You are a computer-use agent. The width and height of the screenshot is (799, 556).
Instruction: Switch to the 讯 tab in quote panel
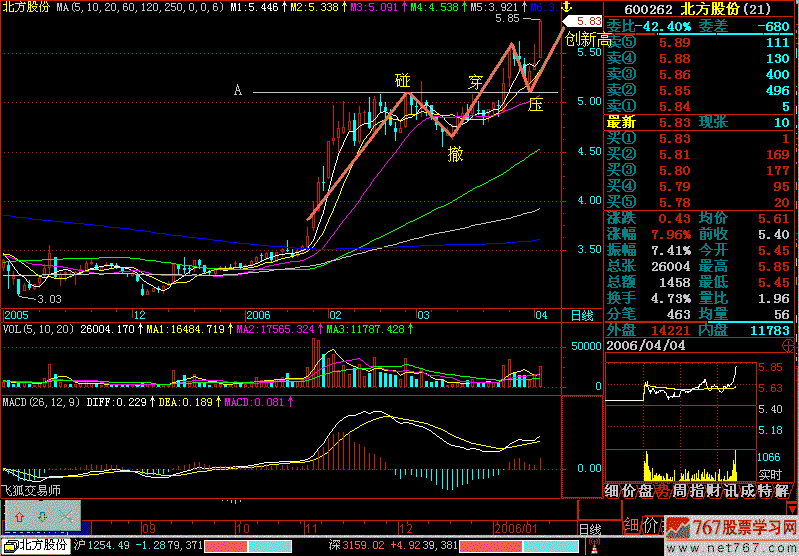coord(726,490)
